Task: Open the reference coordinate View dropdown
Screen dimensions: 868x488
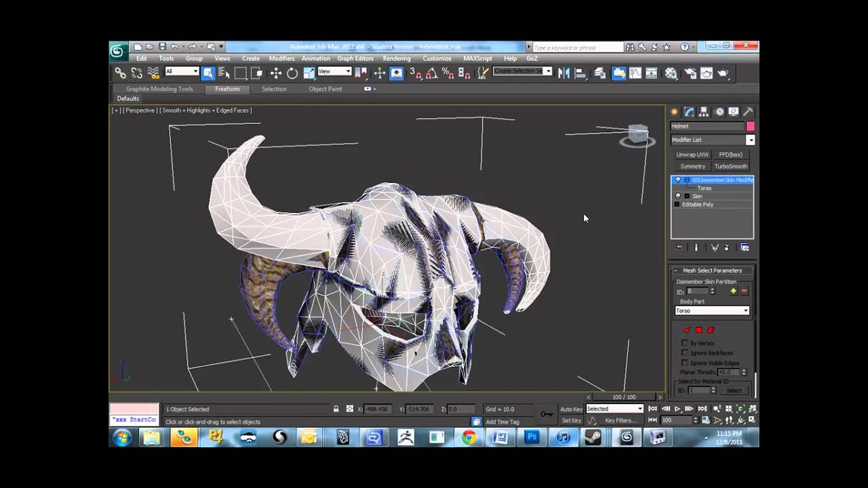Action: click(334, 71)
